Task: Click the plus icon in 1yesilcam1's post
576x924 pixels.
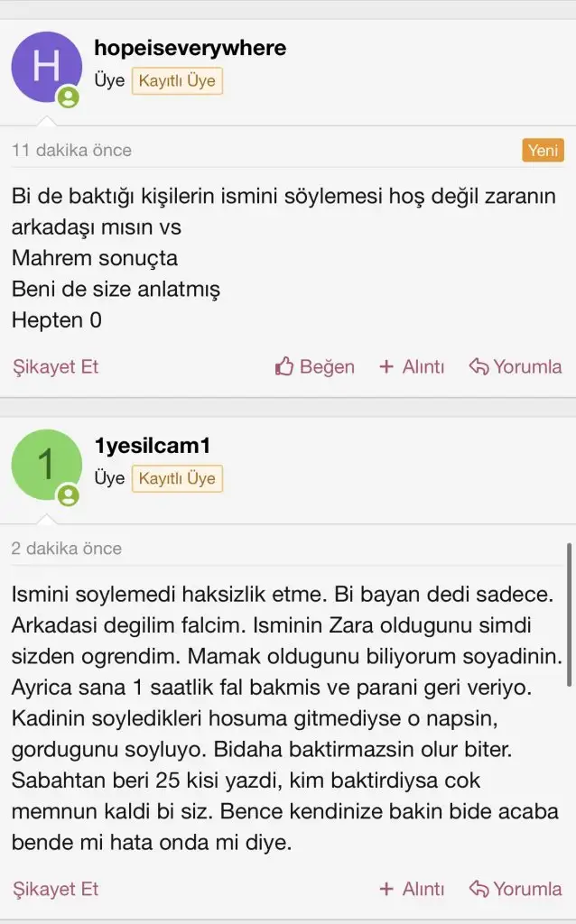Action: 386,889
